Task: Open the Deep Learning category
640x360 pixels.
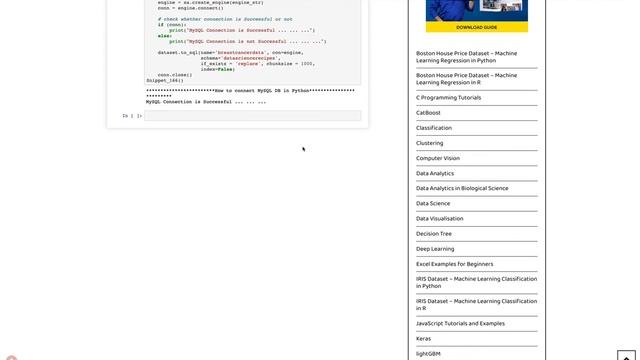Action: (x=435, y=249)
